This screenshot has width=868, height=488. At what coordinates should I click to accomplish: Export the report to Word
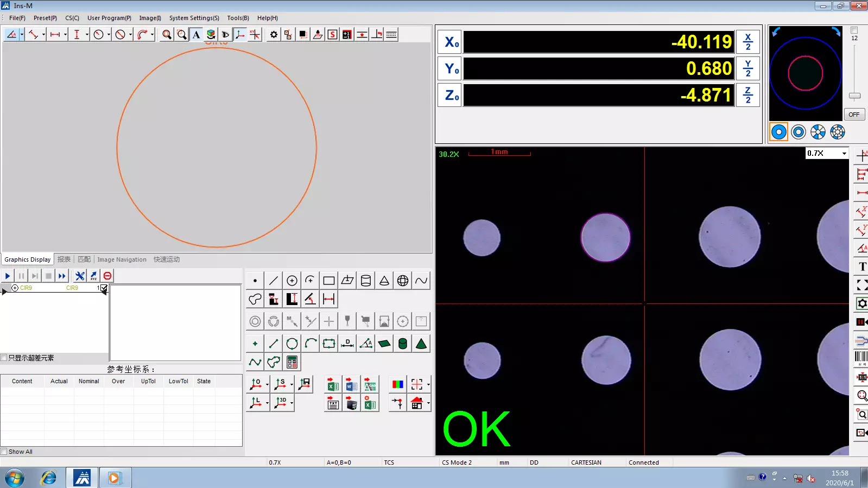coord(351,385)
